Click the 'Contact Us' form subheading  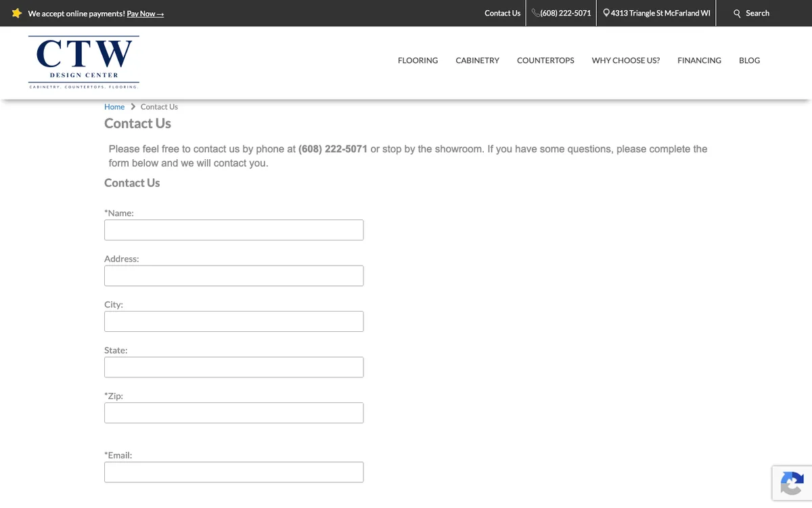pos(132,183)
